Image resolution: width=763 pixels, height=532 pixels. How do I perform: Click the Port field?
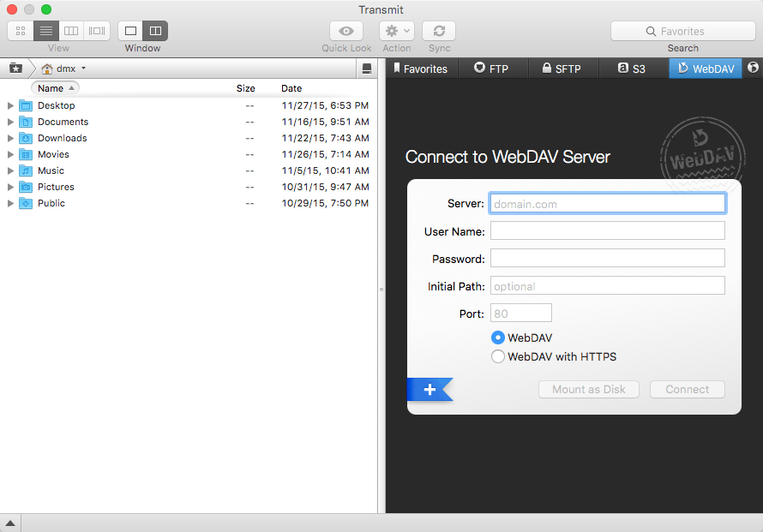pyautogui.click(x=521, y=314)
